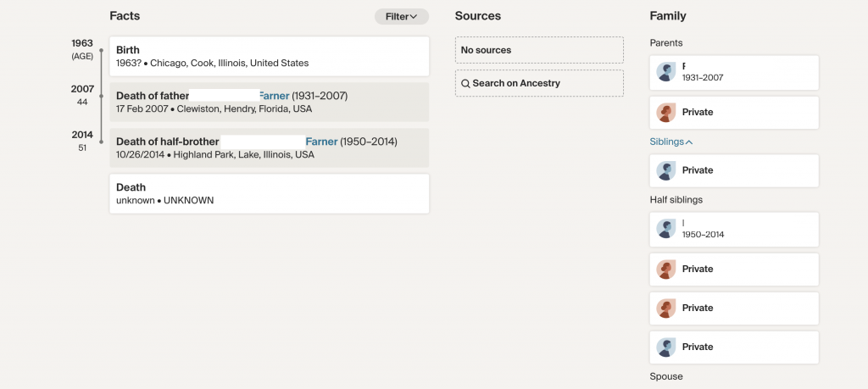Screen dimensions: 868x389
Task: Collapse the Siblings section
Action: pyautogui.click(x=670, y=142)
